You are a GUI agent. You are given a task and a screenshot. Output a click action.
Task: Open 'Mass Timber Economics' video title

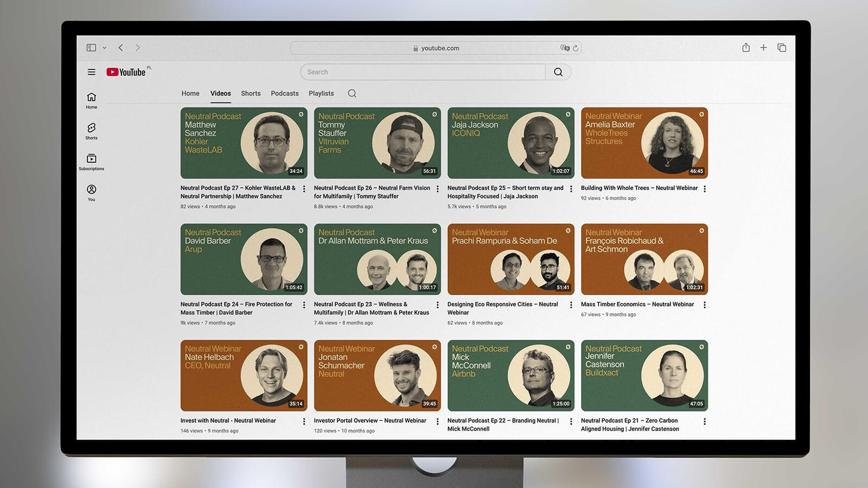[x=637, y=305]
